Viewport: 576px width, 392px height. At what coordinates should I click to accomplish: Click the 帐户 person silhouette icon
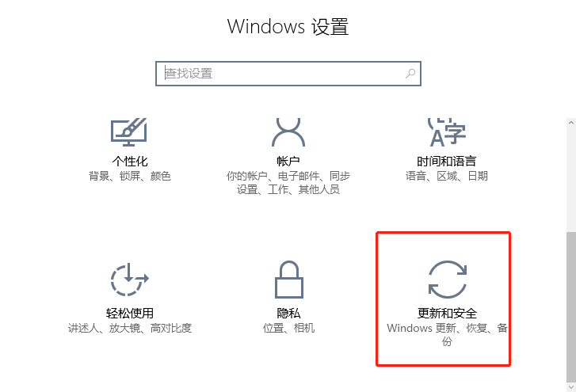(x=288, y=132)
